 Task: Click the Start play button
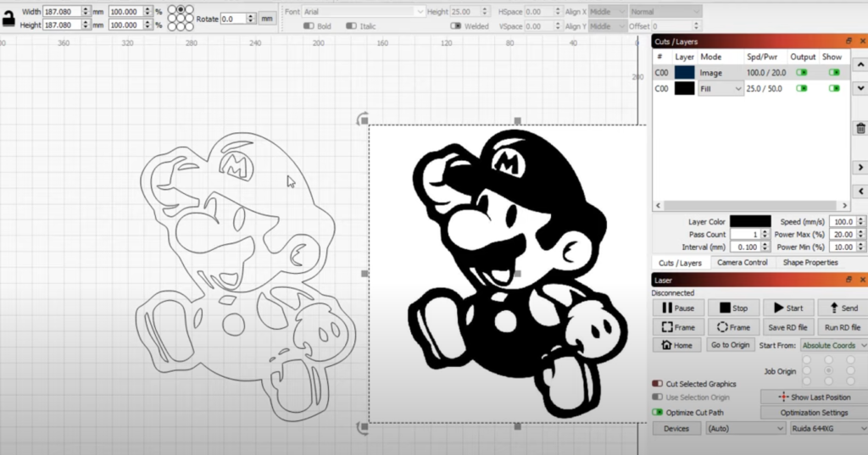click(x=787, y=308)
